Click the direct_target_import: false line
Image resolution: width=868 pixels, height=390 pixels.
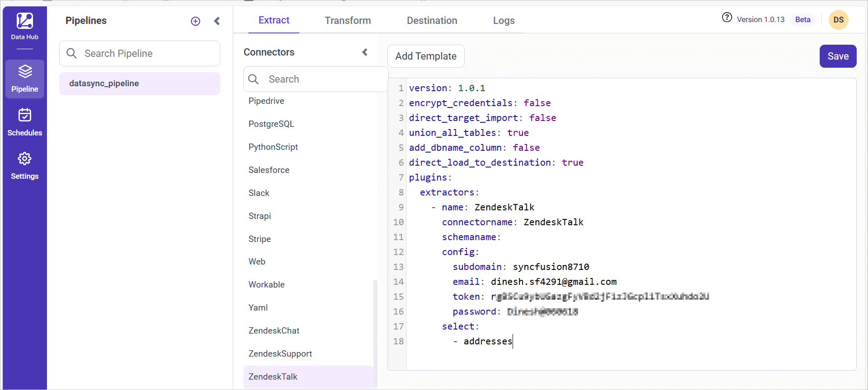click(x=482, y=118)
